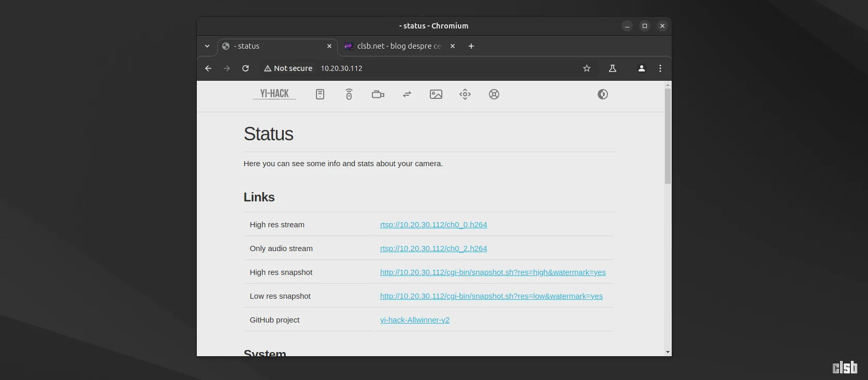Screen dimensions: 868x380
Task: Open Chromium experiments flask icon
Action: (x=613, y=68)
